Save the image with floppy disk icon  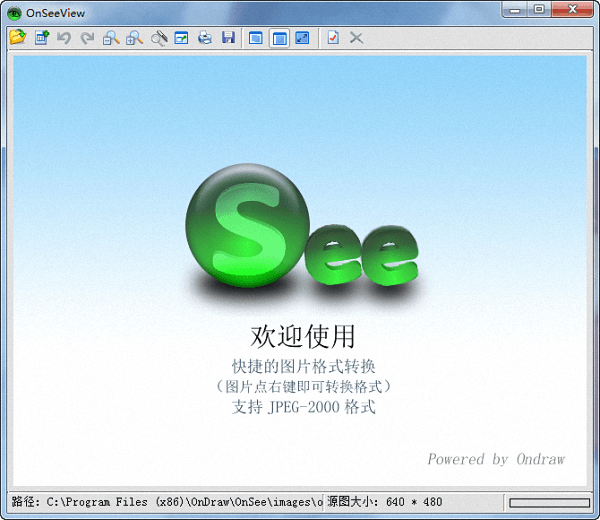(228, 38)
